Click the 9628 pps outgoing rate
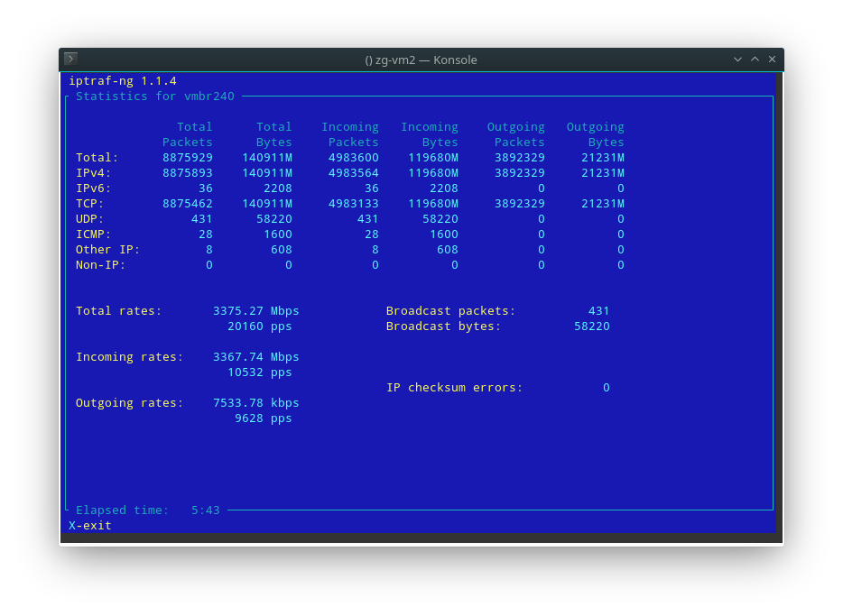The image size is (843, 616). click(264, 418)
